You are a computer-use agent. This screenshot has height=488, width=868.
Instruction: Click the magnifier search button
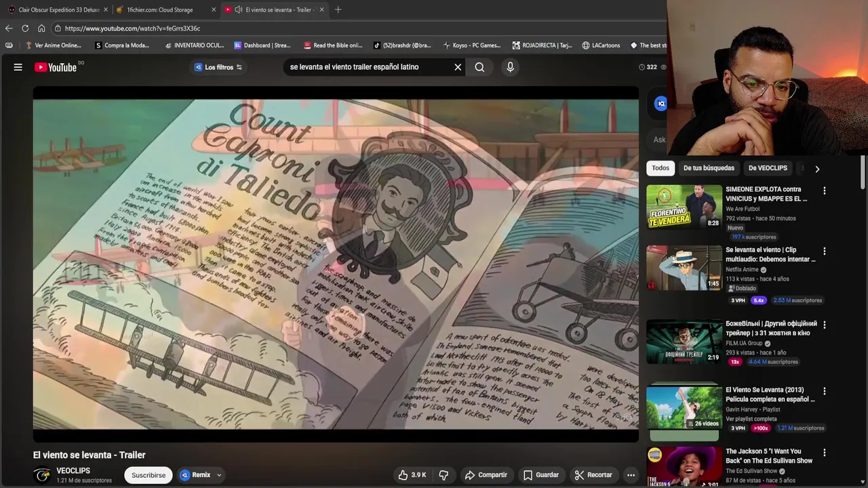pyautogui.click(x=479, y=67)
